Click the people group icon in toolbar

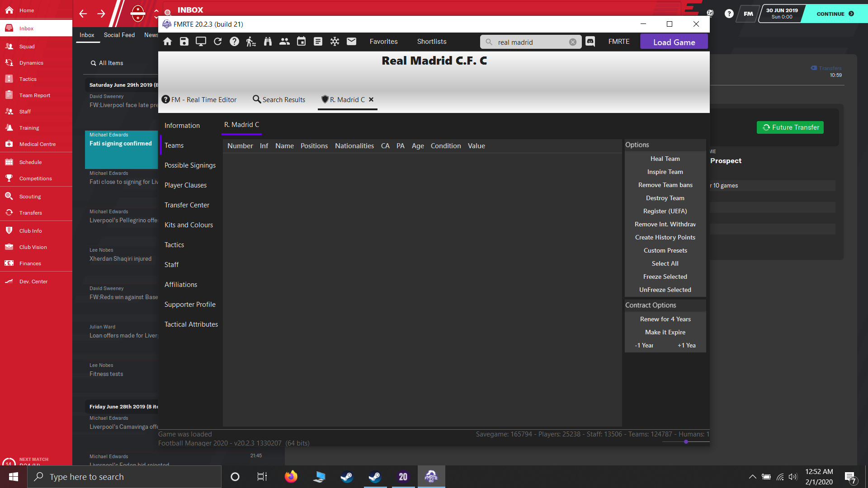click(x=284, y=42)
